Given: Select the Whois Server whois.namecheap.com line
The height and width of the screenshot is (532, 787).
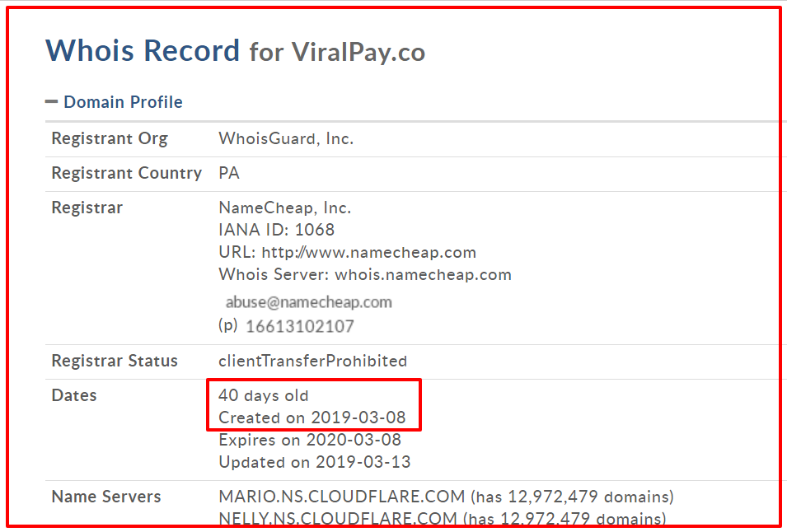Looking at the screenshot, I should [365, 275].
